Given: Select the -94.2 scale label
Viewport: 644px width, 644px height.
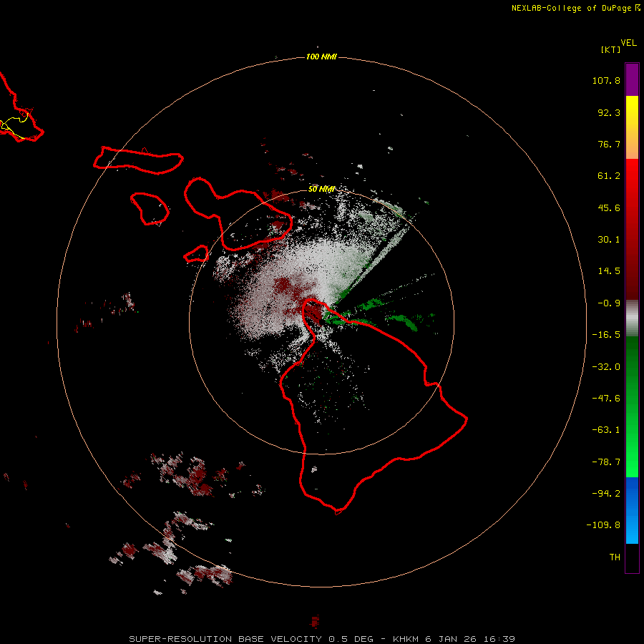Looking at the screenshot, I should pyautogui.click(x=606, y=493).
